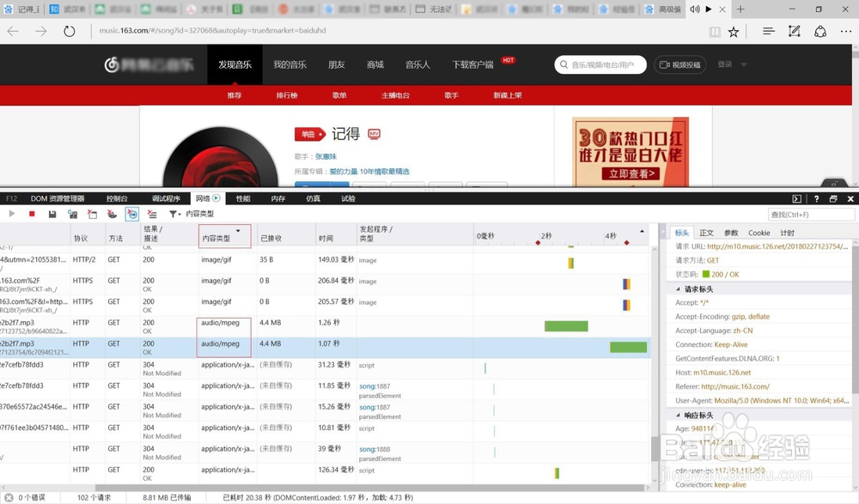
Task: Switch to 控制台 tab
Action: click(x=117, y=198)
